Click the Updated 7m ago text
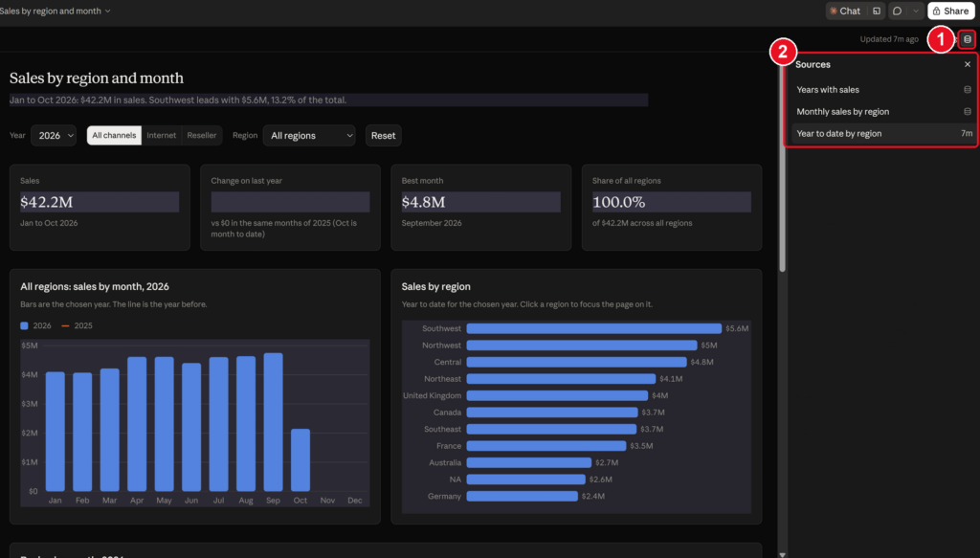This screenshot has width=980, height=558. coord(889,38)
